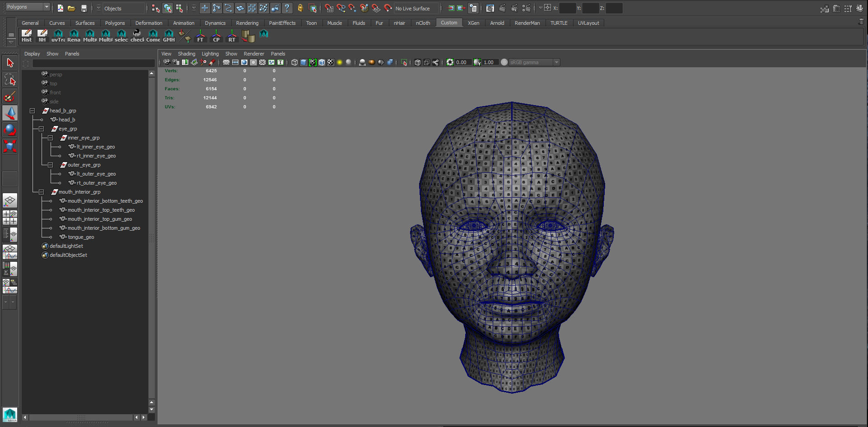Screen dimensions: 868x427
Task: Click the check python shelf button
Action: coord(137,36)
